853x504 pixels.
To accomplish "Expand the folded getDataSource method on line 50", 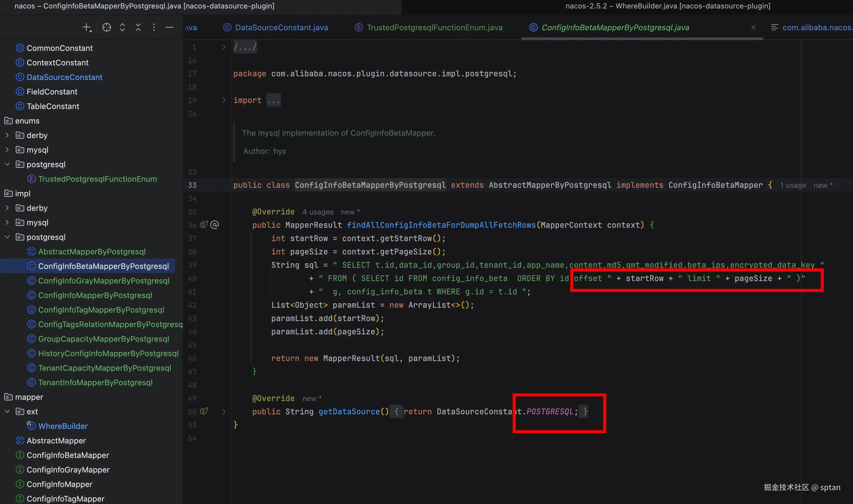I will point(224,412).
